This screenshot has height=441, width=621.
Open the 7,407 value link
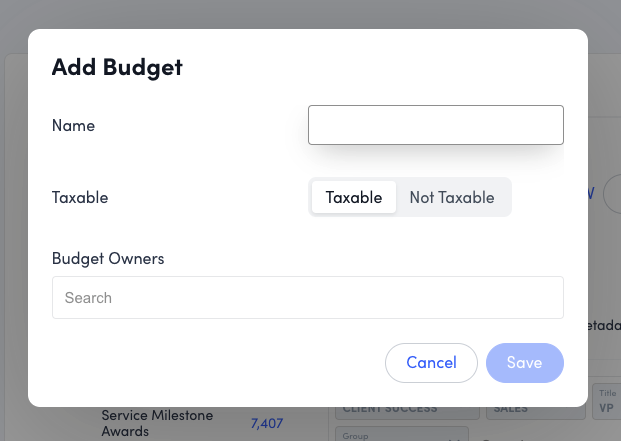pyautogui.click(x=267, y=423)
